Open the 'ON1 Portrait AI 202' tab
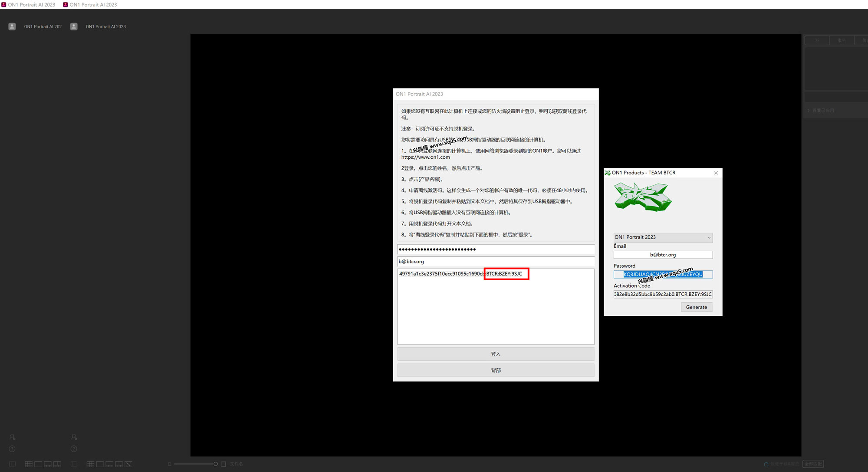This screenshot has height=472, width=868. click(43, 26)
